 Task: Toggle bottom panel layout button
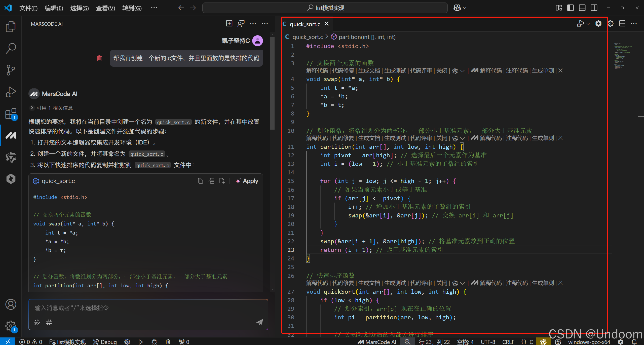pyautogui.click(x=582, y=8)
